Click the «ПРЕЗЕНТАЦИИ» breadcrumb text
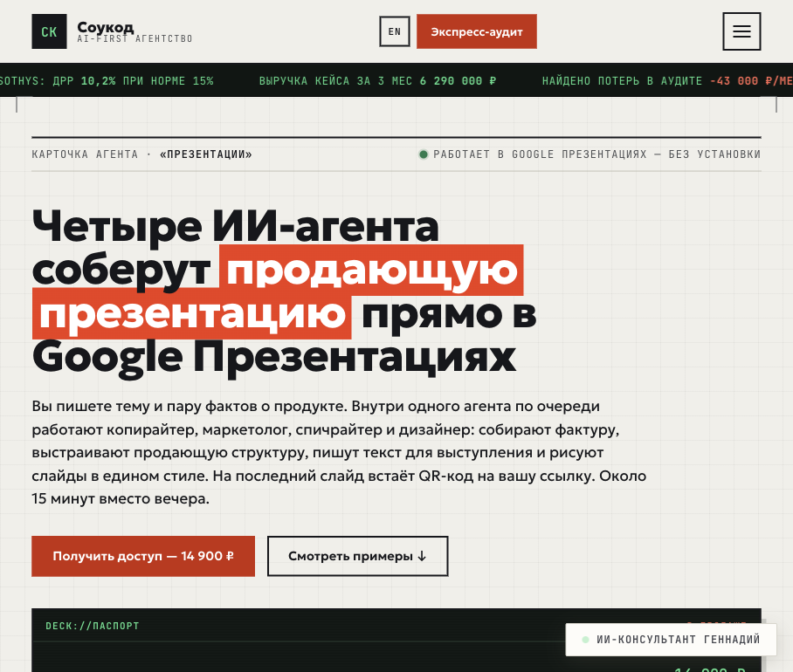Screen dimensions: 793x672 [x=206, y=154]
